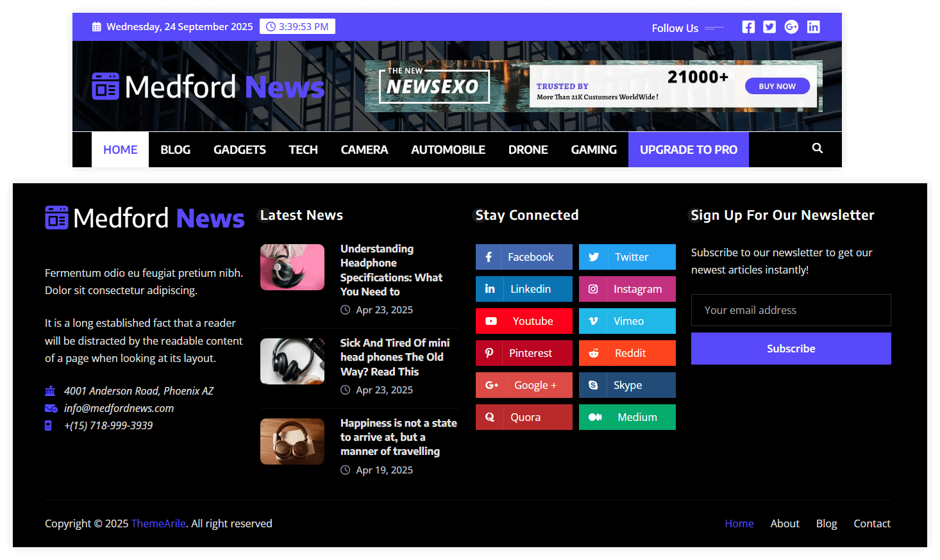Image resolution: width=940 pixels, height=560 pixels.
Task: Open the pink headphone article thumbnail
Action: 292,267
